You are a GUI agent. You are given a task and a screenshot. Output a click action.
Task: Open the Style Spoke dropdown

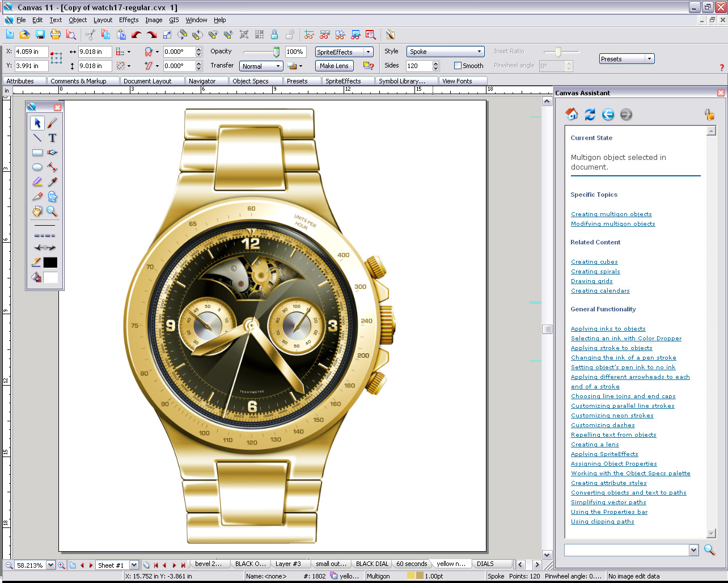click(x=445, y=52)
